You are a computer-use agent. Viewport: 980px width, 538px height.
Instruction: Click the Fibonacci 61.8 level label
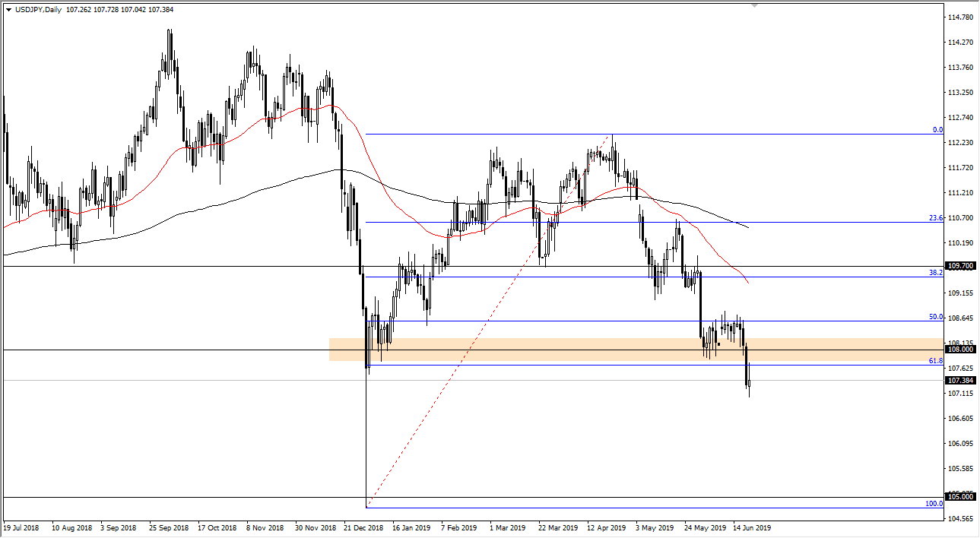pyautogui.click(x=936, y=362)
